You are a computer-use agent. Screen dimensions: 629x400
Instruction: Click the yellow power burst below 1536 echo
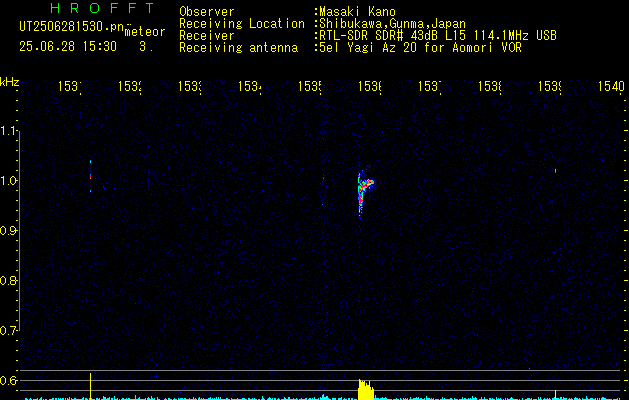[x=366, y=390]
